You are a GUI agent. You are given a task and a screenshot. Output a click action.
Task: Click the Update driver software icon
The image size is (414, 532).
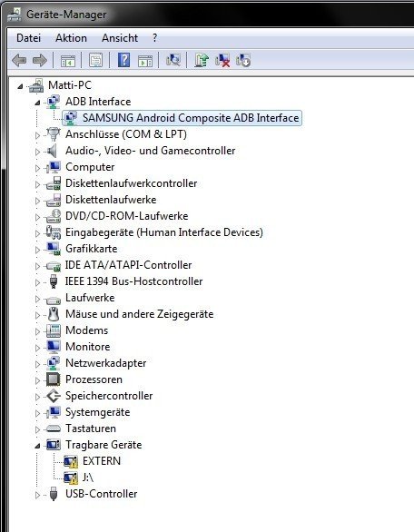[x=202, y=61]
